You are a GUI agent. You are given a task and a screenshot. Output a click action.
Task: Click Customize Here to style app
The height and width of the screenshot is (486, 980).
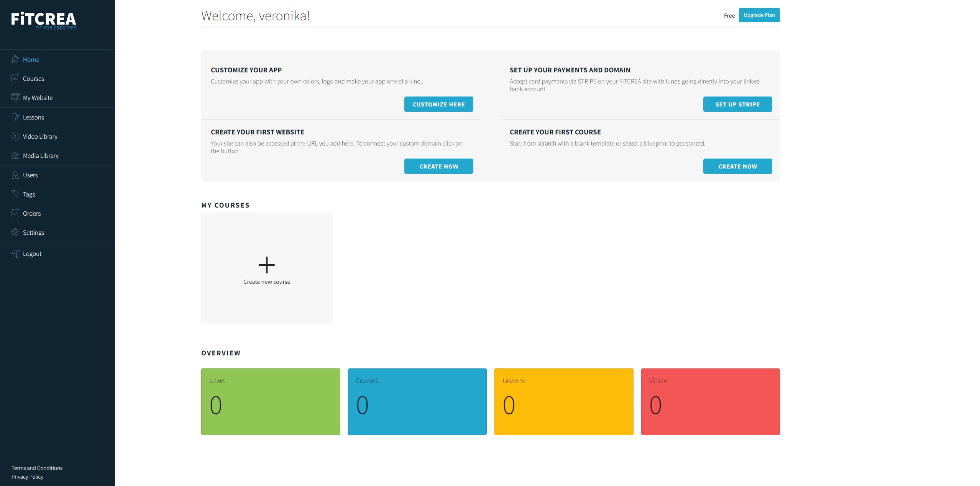tap(438, 104)
